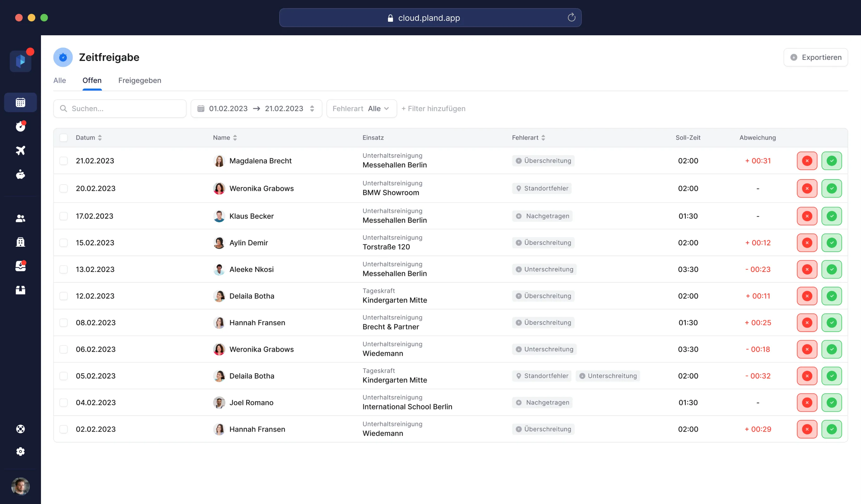The image size is (861, 504).
Task: Open the help lifebuoy icon in sidebar
Action: pyautogui.click(x=20, y=429)
